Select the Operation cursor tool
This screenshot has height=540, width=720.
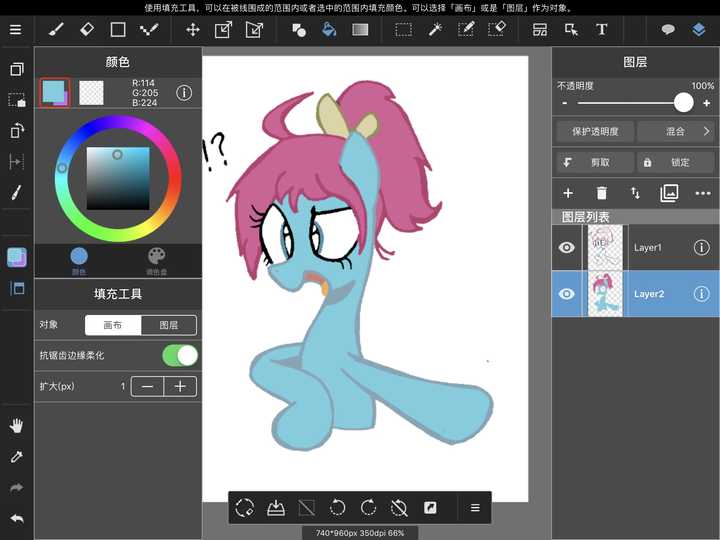(x=571, y=30)
